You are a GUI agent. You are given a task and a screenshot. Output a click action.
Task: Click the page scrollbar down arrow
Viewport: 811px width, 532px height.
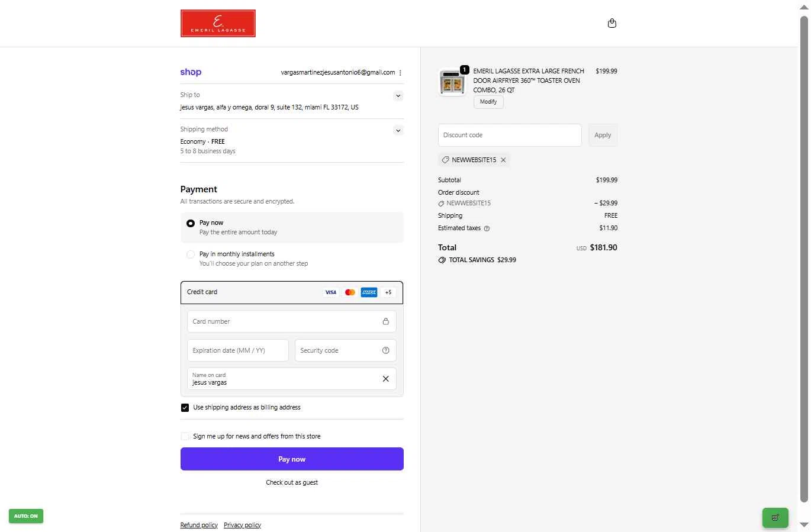tap(804, 525)
